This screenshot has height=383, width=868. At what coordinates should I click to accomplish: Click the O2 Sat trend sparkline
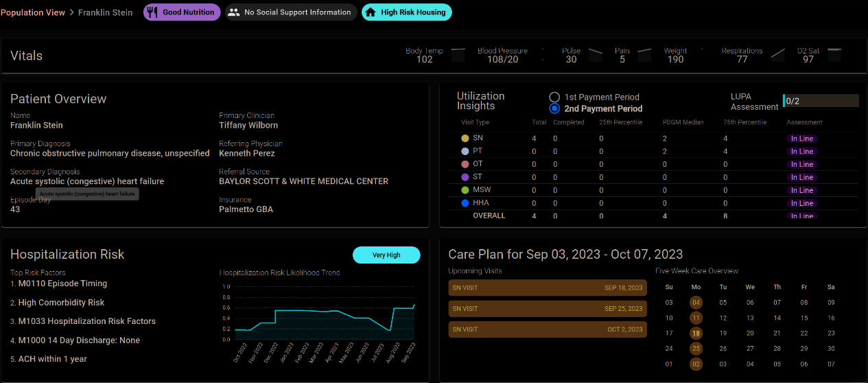tap(834, 54)
